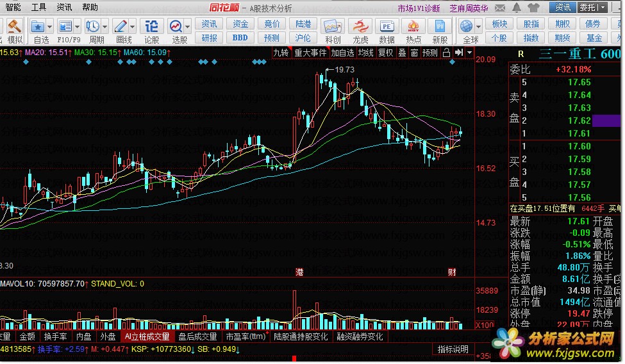
Task: Expand the 自选 dropdown arrow
Action: [50, 27]
